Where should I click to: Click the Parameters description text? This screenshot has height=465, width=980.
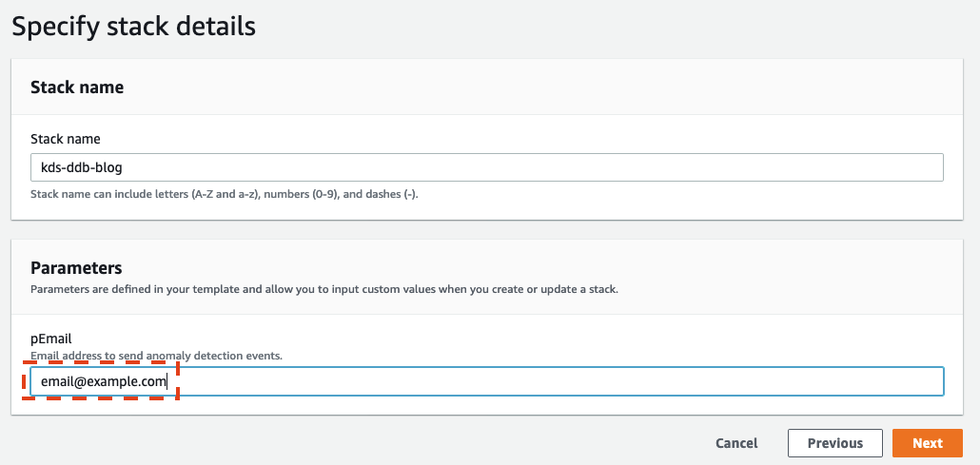click(324, 290)
